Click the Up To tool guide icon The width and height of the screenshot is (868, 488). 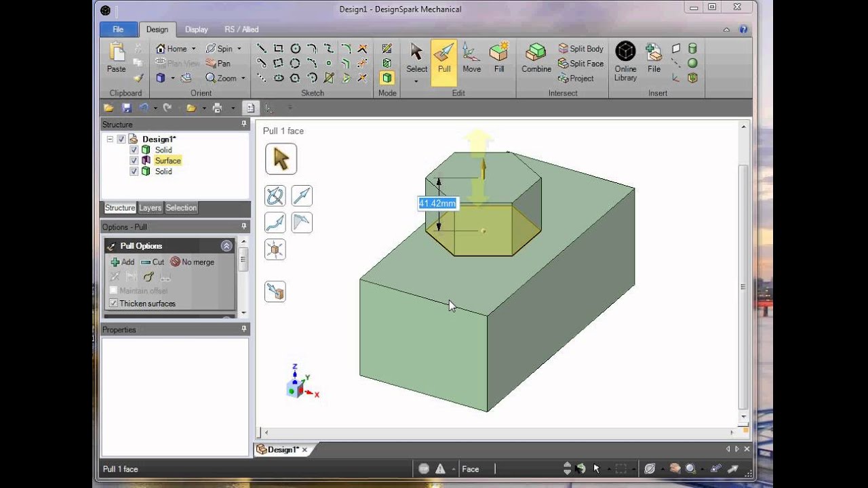pyautogui.click(x=275, y=291)
